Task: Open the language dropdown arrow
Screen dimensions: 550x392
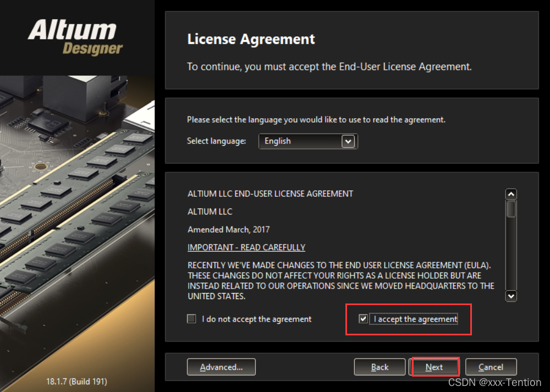Action: (348, 141)
